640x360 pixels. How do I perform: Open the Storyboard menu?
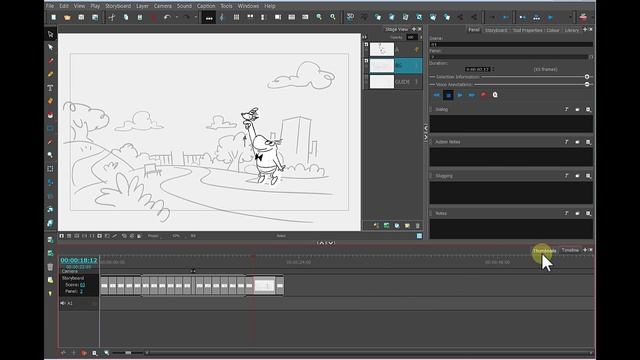(118, 6)
